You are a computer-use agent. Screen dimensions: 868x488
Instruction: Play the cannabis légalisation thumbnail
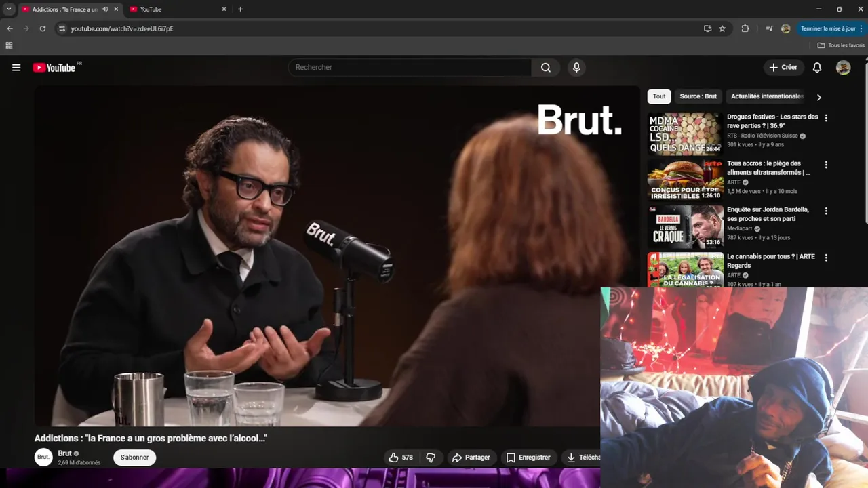coord(685,269)
